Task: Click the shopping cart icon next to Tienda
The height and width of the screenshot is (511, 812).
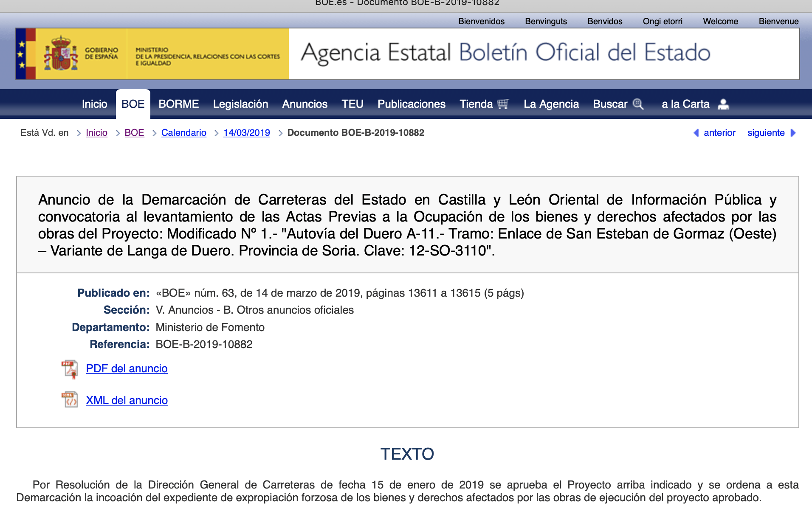Action: tap(503, 104)
